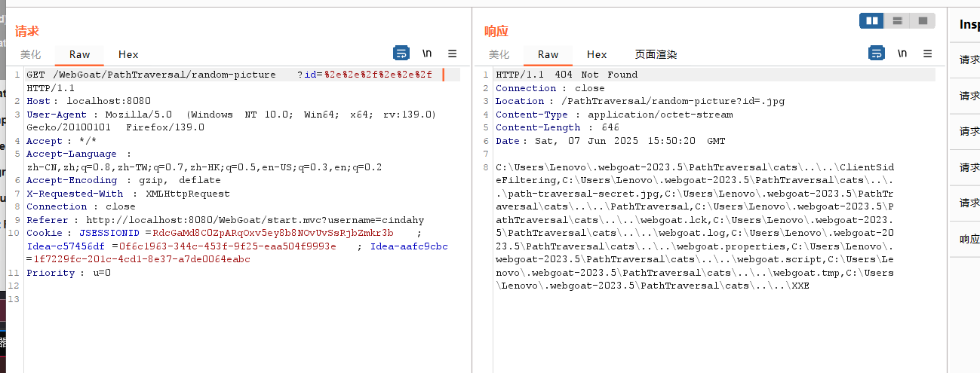Select the Raw tab in the response panel
Viewport: 980px width, 373px height.
tap(548, 54)
